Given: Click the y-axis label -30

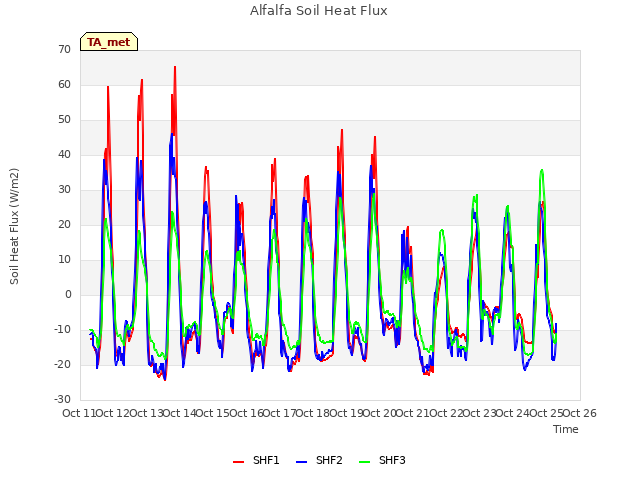Looking at the screenshot, I should click(x=63, y=400).
